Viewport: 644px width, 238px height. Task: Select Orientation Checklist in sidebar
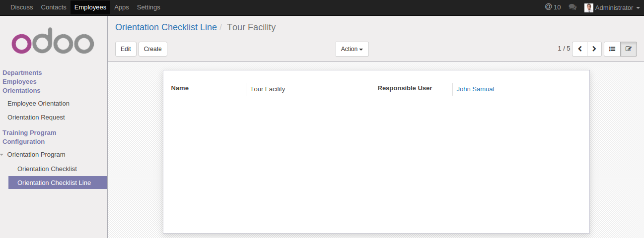click(47, 169)
